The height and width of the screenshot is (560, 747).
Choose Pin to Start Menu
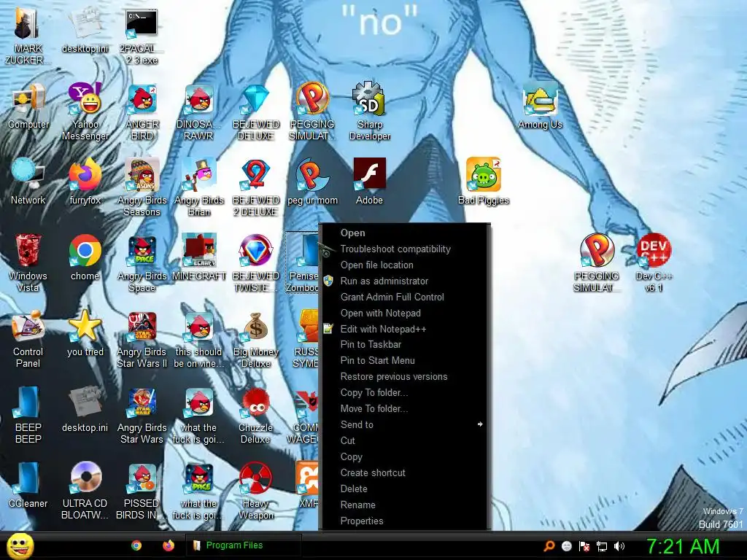(x=404, y=360)
